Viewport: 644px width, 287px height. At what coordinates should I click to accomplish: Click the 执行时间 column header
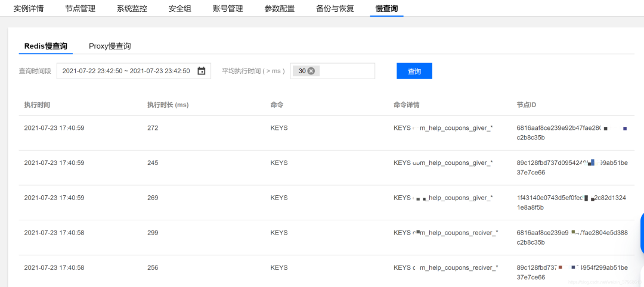click(x=37, y=105)
